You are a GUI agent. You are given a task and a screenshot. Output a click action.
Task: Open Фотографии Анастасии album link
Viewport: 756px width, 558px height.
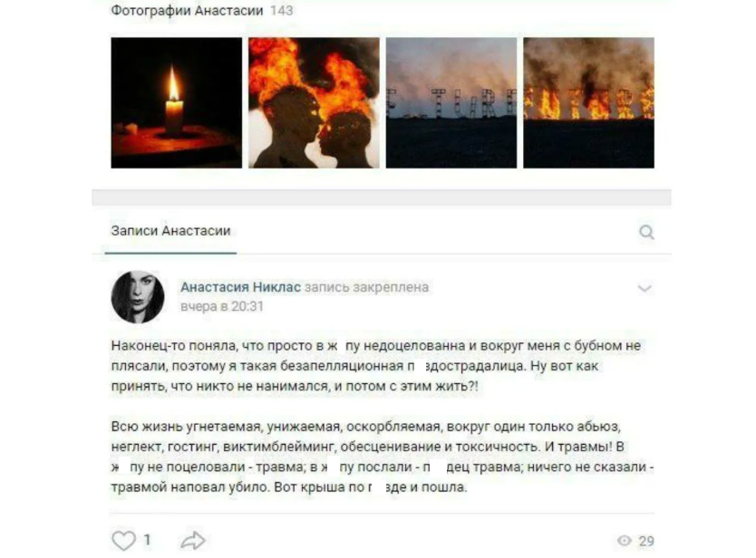tap(187, 10)
